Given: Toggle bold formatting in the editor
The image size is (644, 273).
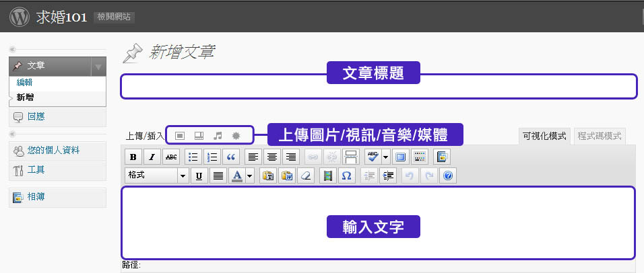Looking at the screenshot, I should 134,157.
